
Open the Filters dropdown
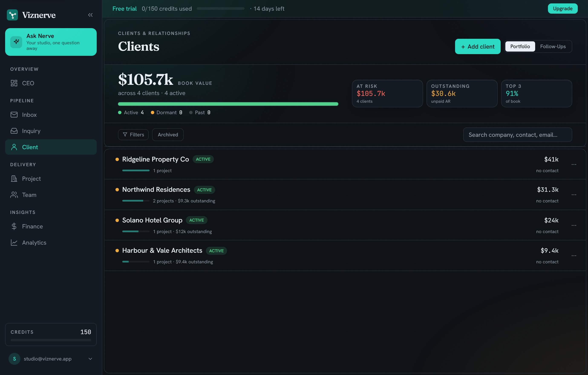[x=133, y=134]
